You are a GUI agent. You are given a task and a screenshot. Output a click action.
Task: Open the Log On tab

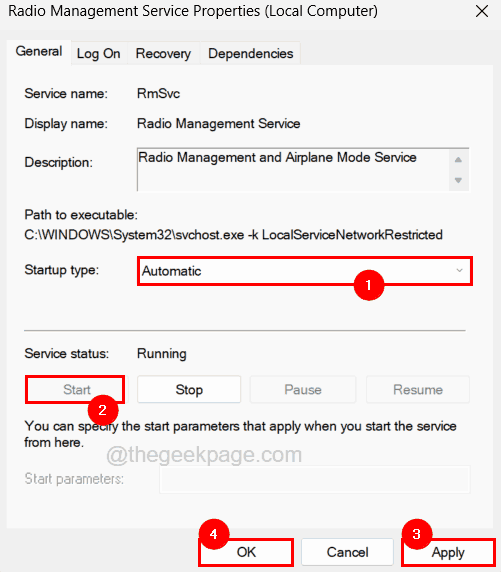(99, 54)
